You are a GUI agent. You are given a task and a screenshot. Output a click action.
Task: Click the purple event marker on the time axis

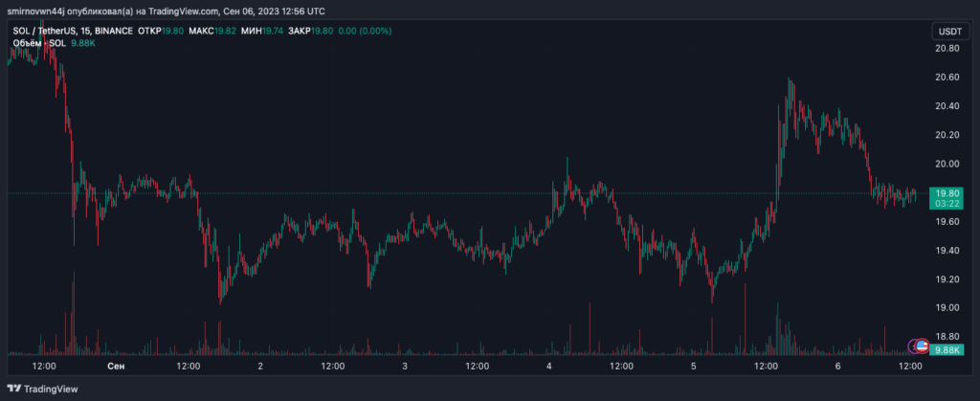pyautogui.click(x=913, y=345)
